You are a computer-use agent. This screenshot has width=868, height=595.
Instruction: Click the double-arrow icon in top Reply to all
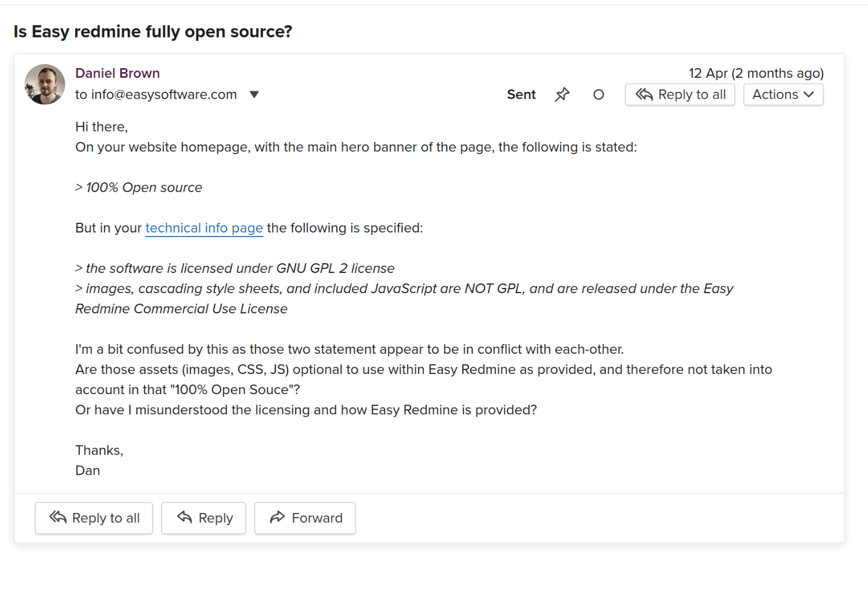point(644,95)
